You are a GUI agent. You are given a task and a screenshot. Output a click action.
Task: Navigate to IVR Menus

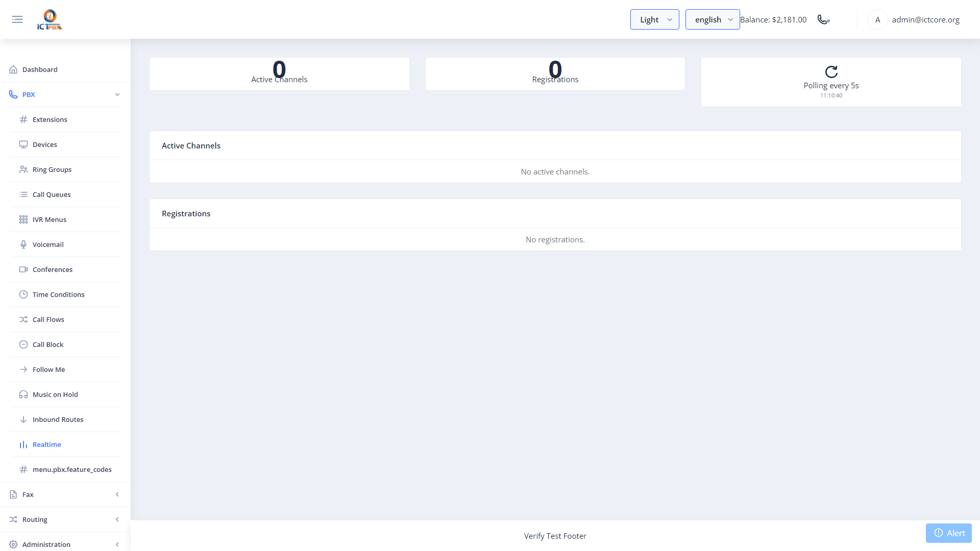pos(65,219)
